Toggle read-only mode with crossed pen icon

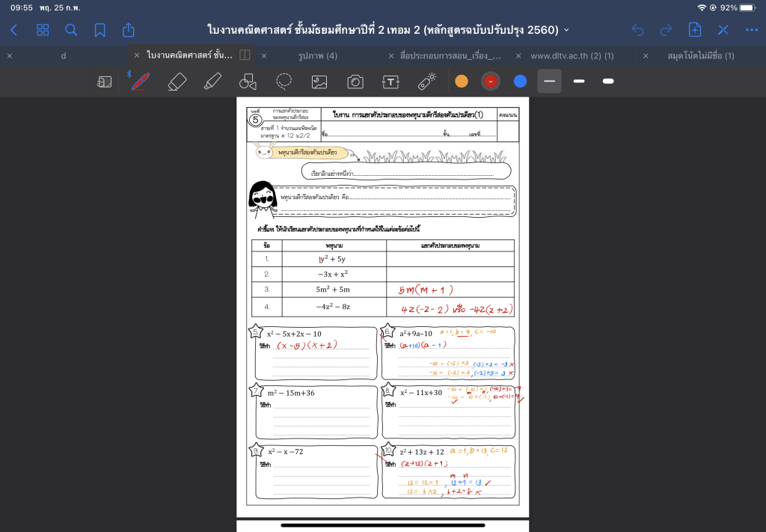pyautogui.click(x=723, y=30)
